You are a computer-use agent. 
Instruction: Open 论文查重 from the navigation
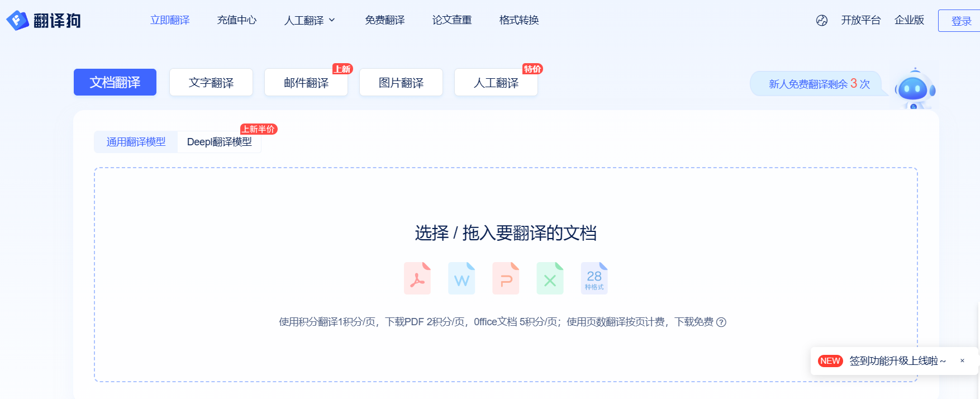[452, 21]
